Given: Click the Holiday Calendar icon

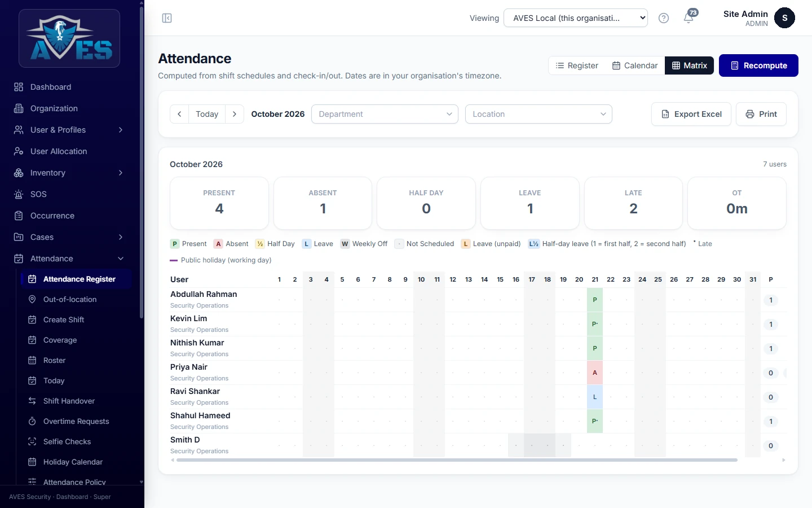Looking at the screenshot, I should point(32,462).
